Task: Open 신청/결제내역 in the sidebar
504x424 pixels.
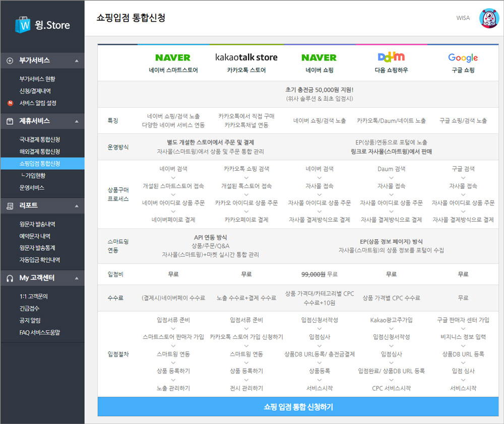Action: tap(35, 91)
